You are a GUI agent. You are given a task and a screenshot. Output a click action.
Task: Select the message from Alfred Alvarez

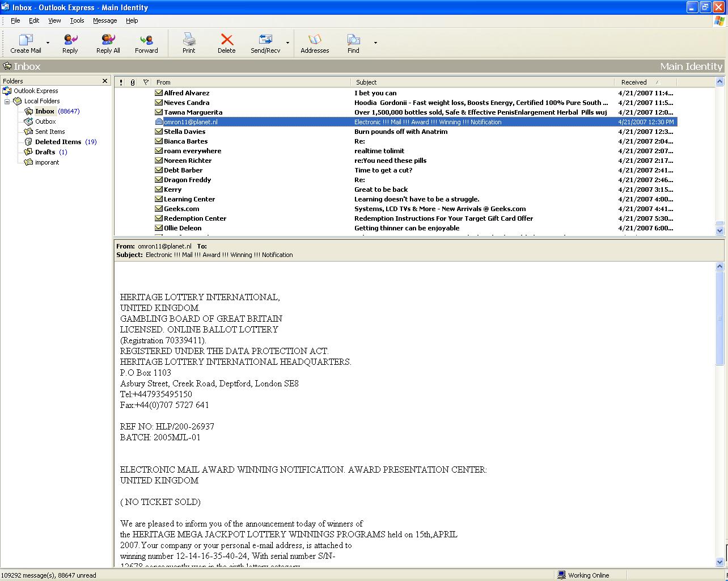396,93
